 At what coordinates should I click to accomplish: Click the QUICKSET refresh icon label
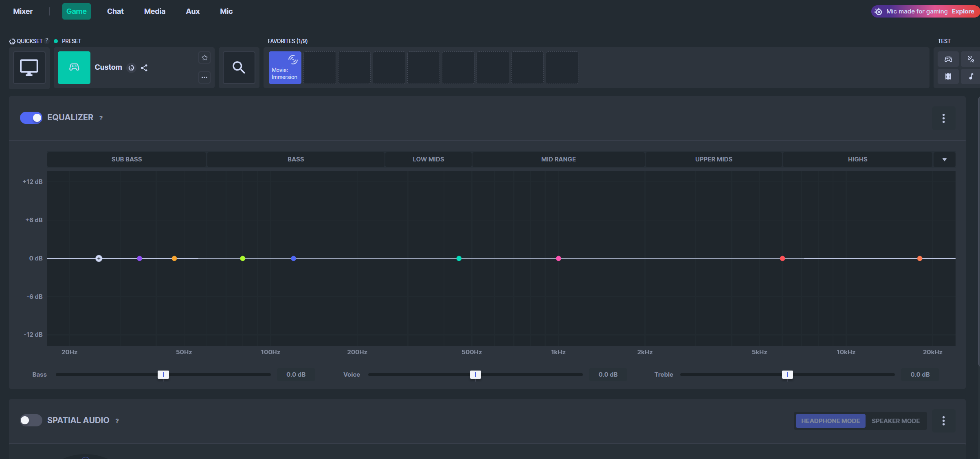pos(12,41)
